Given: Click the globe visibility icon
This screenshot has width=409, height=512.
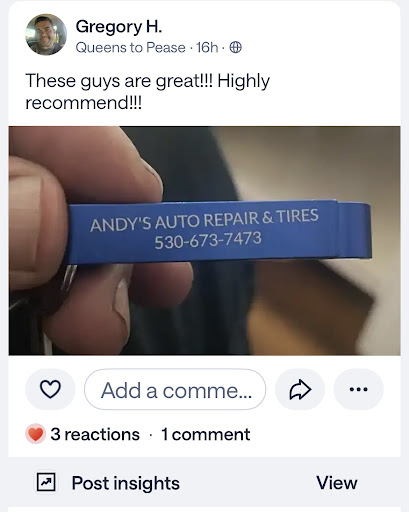Looking at the screenshot, I should pos(236,47).
